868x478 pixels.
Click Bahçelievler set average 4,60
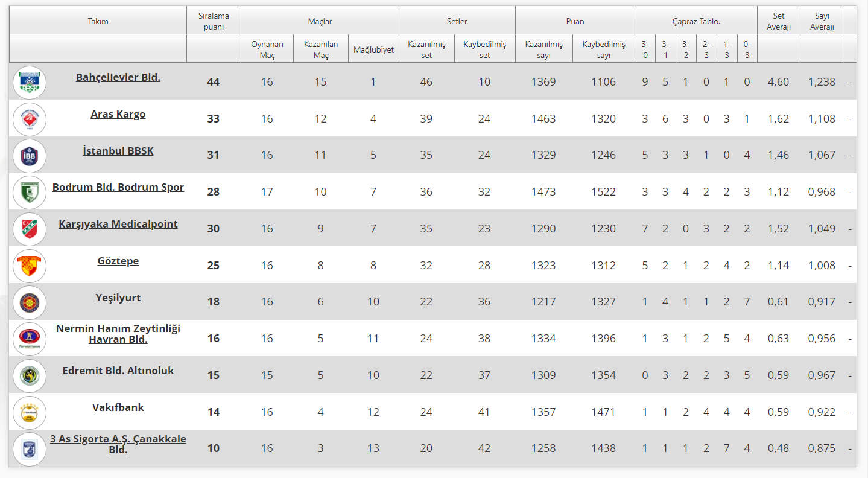[x=779, y=82]
